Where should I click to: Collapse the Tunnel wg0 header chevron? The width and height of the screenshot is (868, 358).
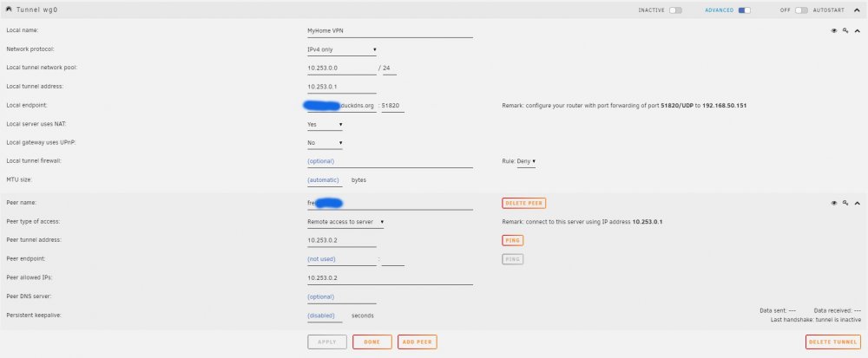point(857,10)
